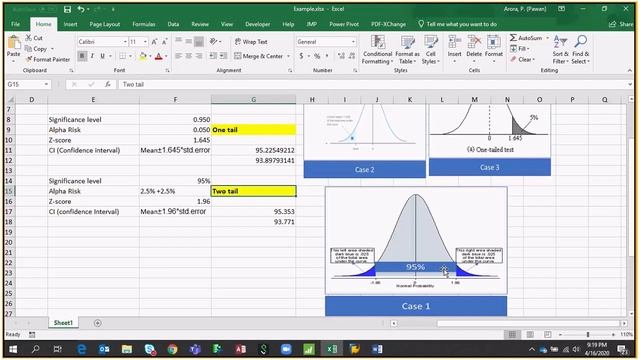Screen dimensions: 640x360
Task: Undo the last action
Action: click(81, 9)
